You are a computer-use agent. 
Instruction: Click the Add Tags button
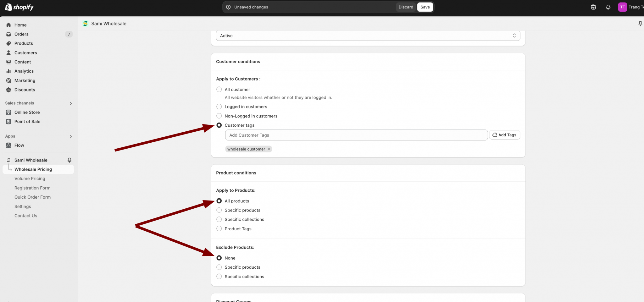pos(504,135)
